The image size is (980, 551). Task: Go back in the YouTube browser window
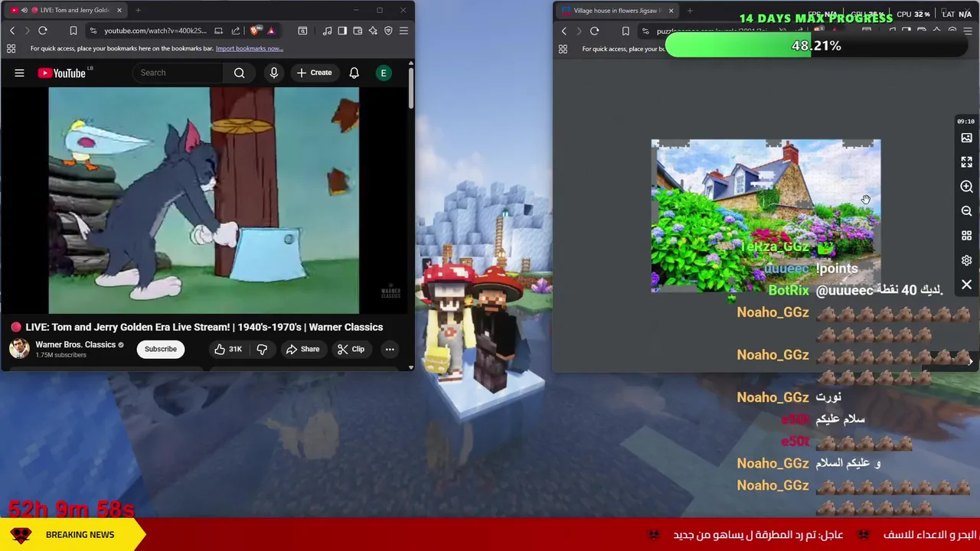coord(12,31)
